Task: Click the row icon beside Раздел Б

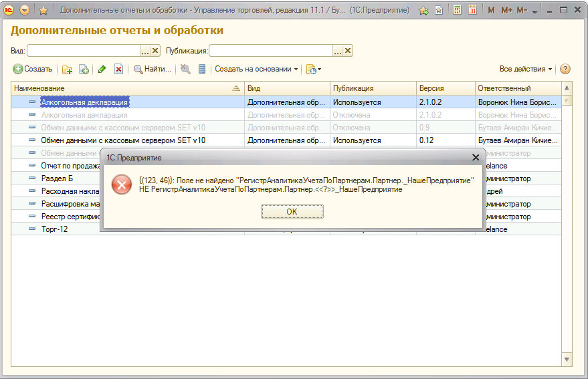Action: [x=32, y=178]
